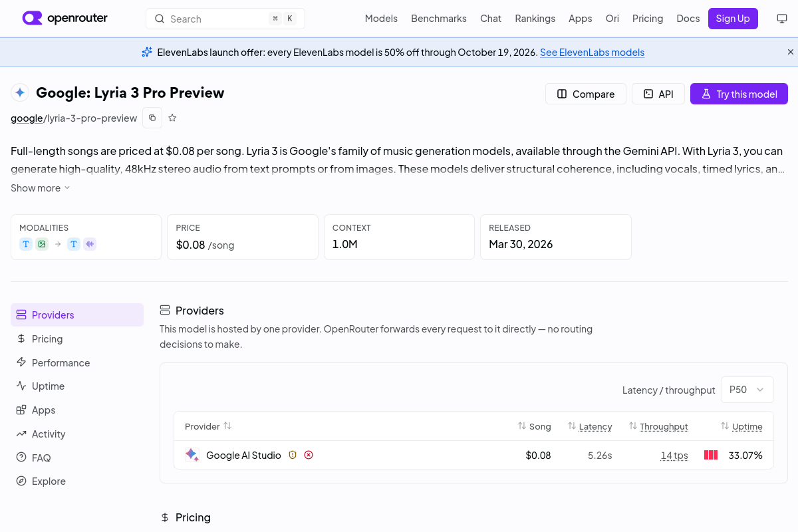Click the display theme monitor icon

click(x=782, y=19)
